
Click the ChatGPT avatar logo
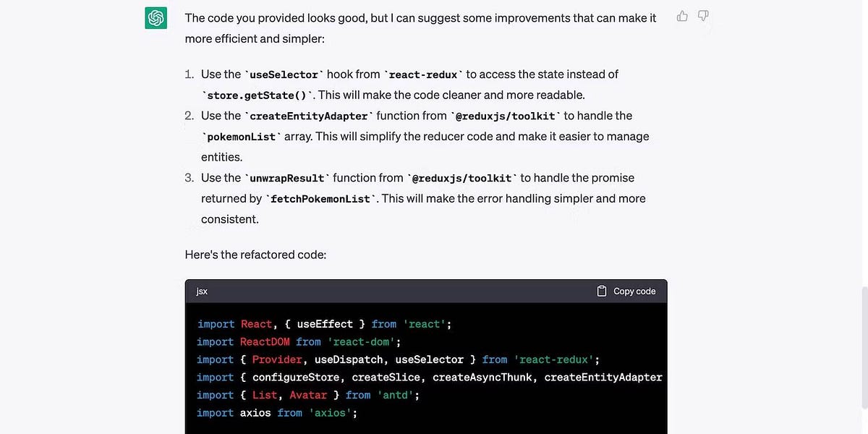pyautogui.click(x=156, y=17)
